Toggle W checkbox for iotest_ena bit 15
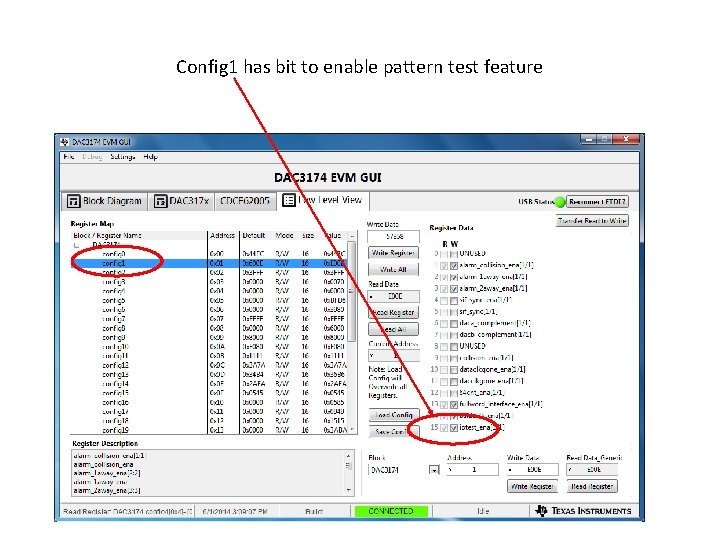 [x=454, y=428]
